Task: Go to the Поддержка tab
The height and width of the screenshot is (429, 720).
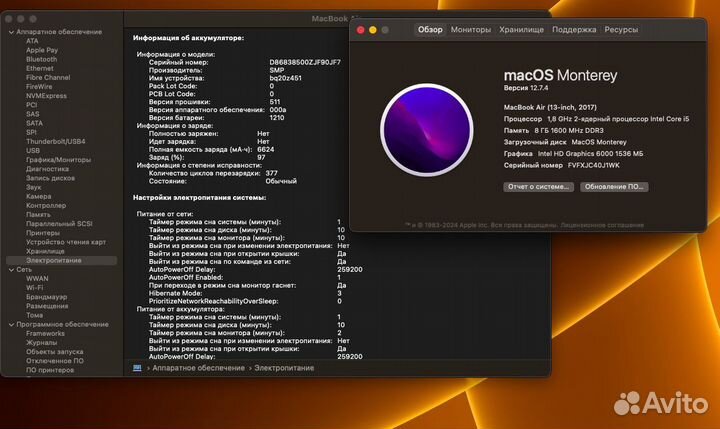Action: point(574,30)
